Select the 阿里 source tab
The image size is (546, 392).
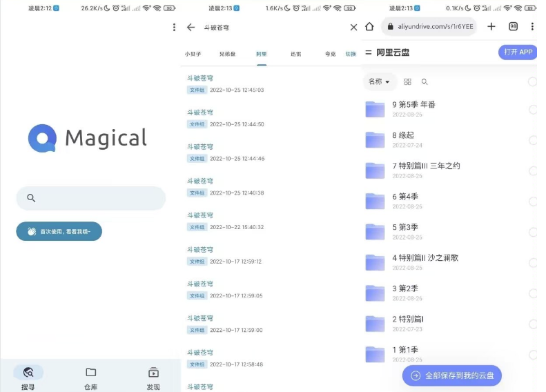262,54
